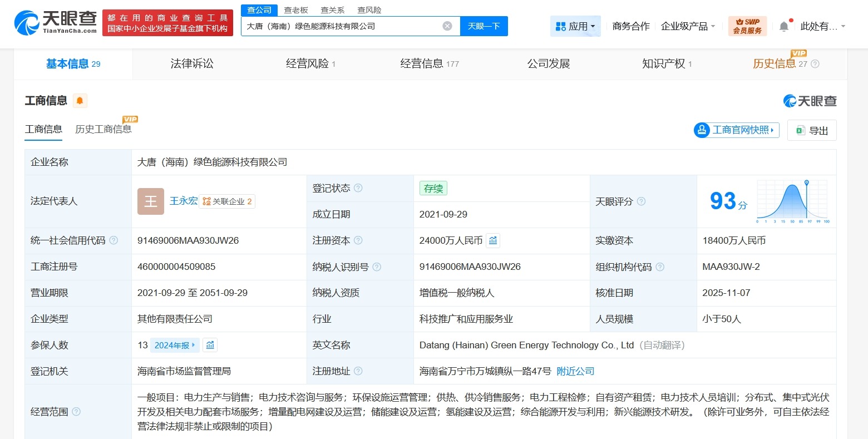Click the Excel icon on the 导出 button
This screenshot has height=439, width=868.
[802, 130]
